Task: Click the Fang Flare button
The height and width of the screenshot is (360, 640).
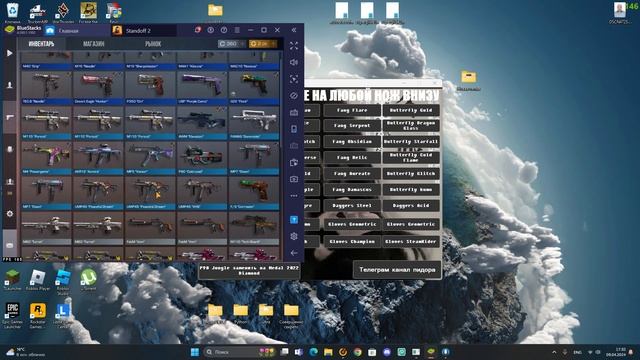Action: pyautogui.click(x=352, y=110)
